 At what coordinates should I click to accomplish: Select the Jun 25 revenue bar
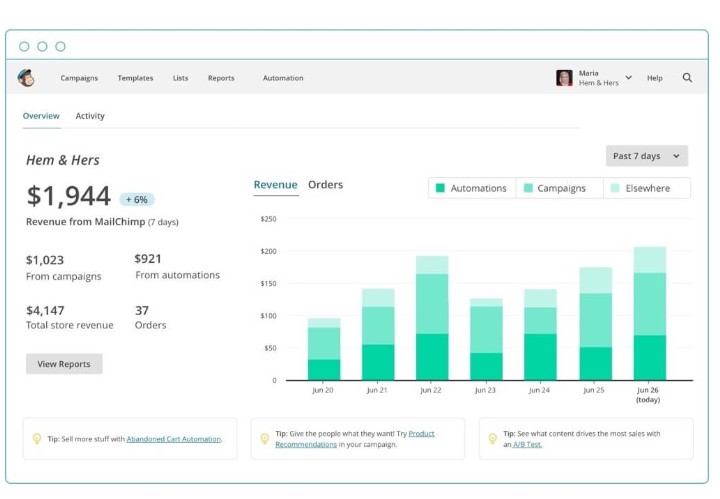coord(596,324)
